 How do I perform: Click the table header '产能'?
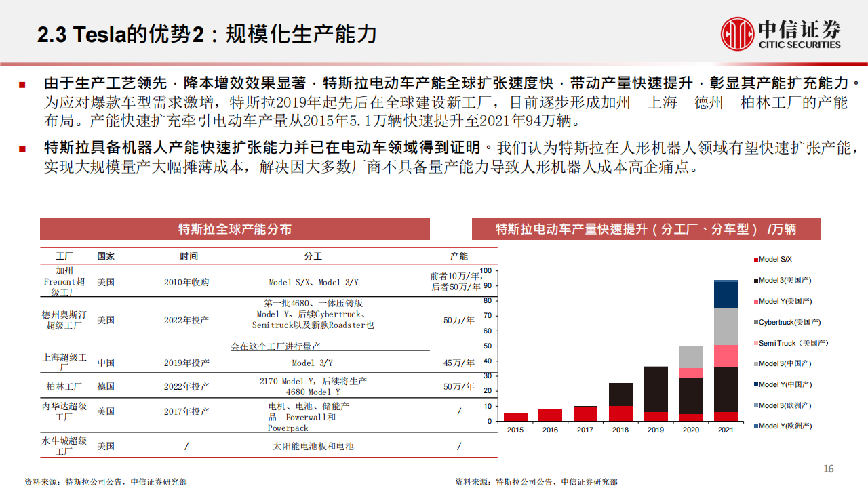point(459,256)
